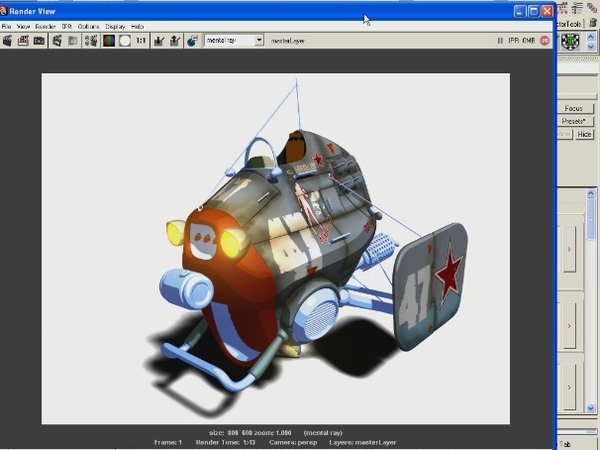Viewport: 600px width, 450px height.
Task: Display the RGB color channels
Action: (x=109, y=41)
